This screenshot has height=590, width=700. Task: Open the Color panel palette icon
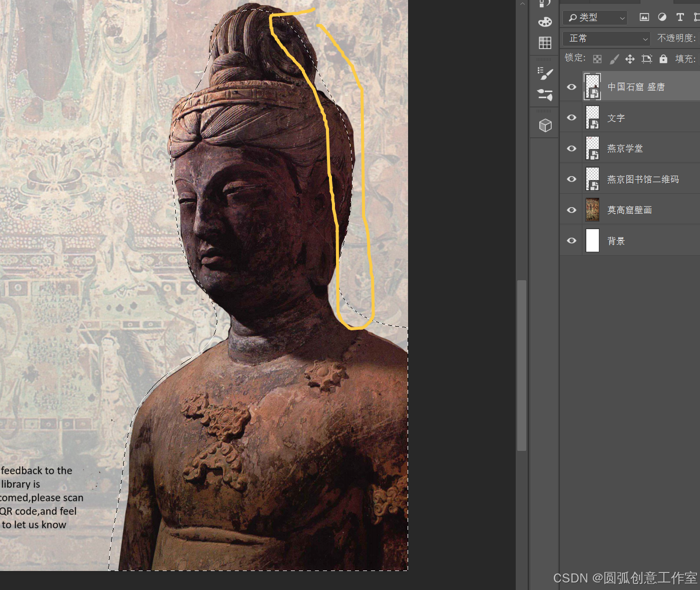(x=545, y=22)
